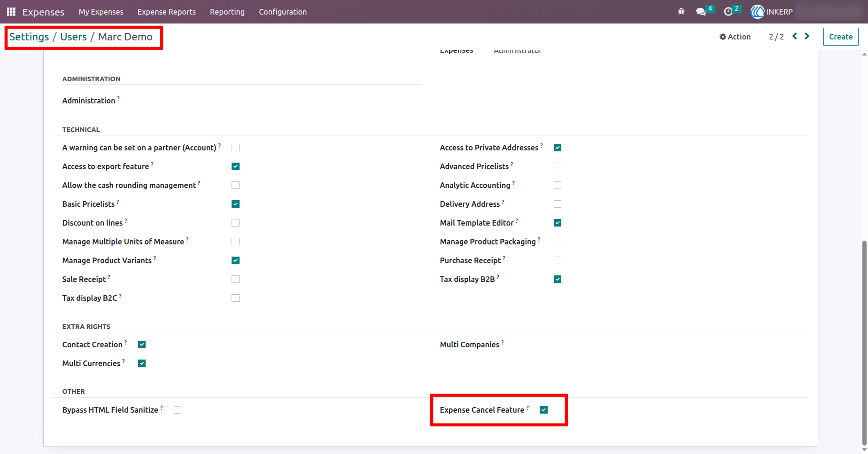Navigate to Users breadcrumb link
The width and height of the screenshot is (868, 454).
point(73,37)
